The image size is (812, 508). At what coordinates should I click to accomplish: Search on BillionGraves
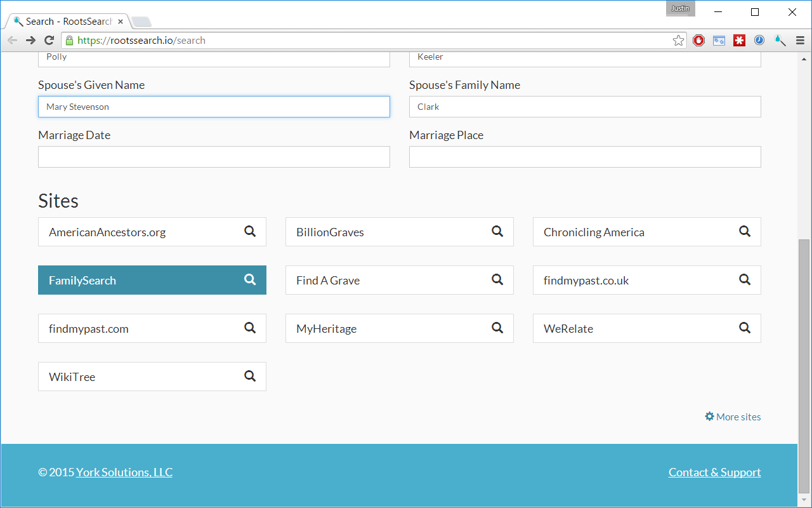tap(400, 232)
